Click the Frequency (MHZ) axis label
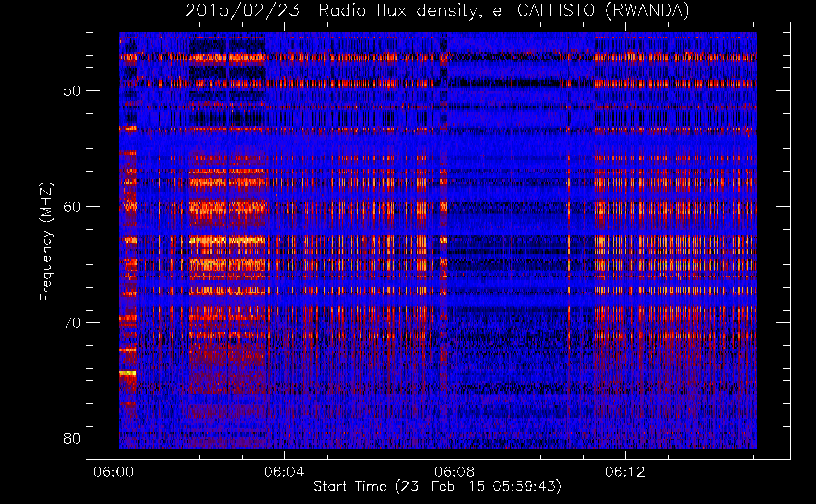 46,242
